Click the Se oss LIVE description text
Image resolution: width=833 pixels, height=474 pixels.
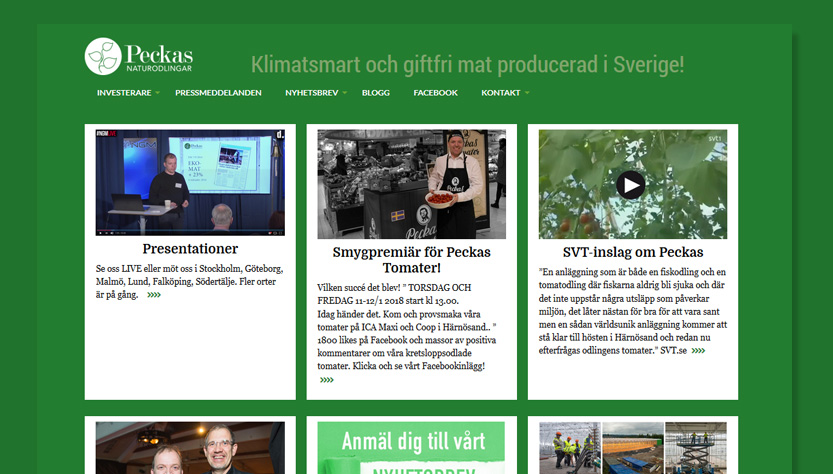point(189,282)
